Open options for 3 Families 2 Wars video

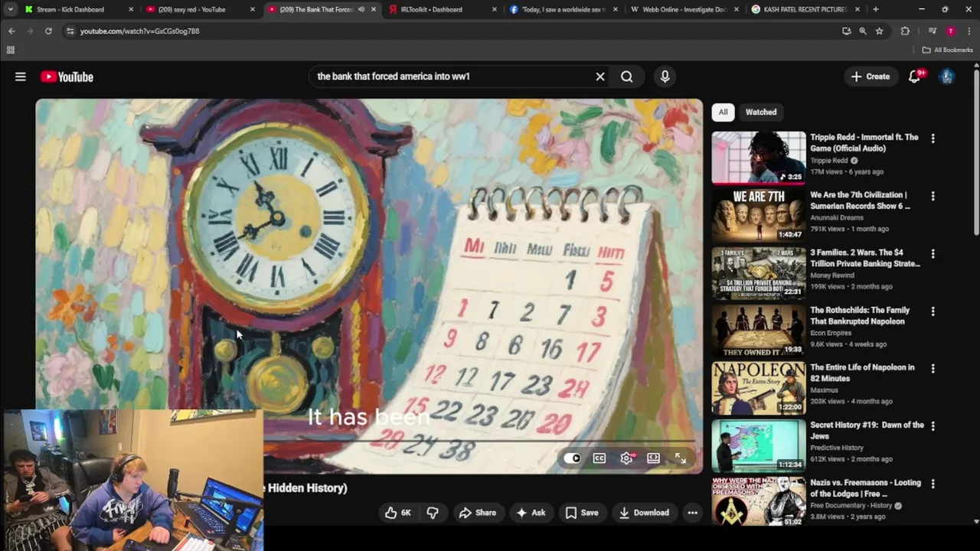tap(933, 253)
